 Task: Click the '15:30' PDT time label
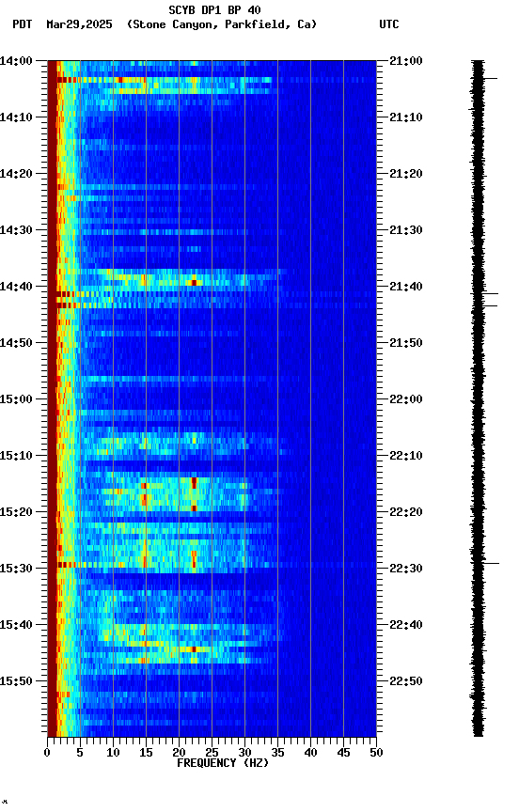click(16, 570)
